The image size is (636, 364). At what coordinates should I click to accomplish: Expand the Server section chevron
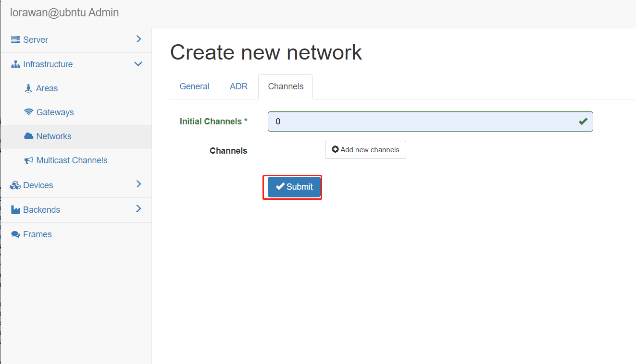pos(138,39)
